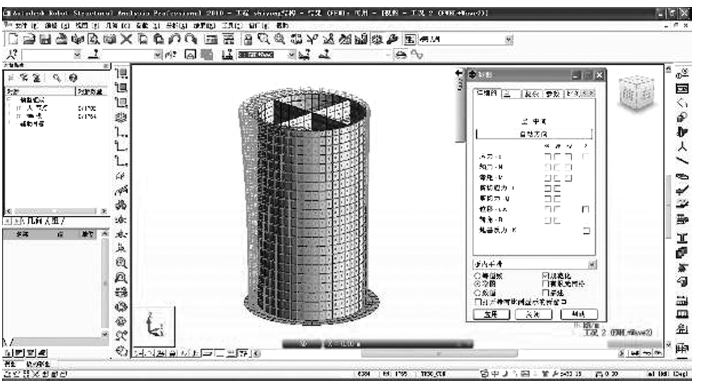Viewport: 701px width, 388px height.
Task: Click the 3D view cube
Action: 636,93
